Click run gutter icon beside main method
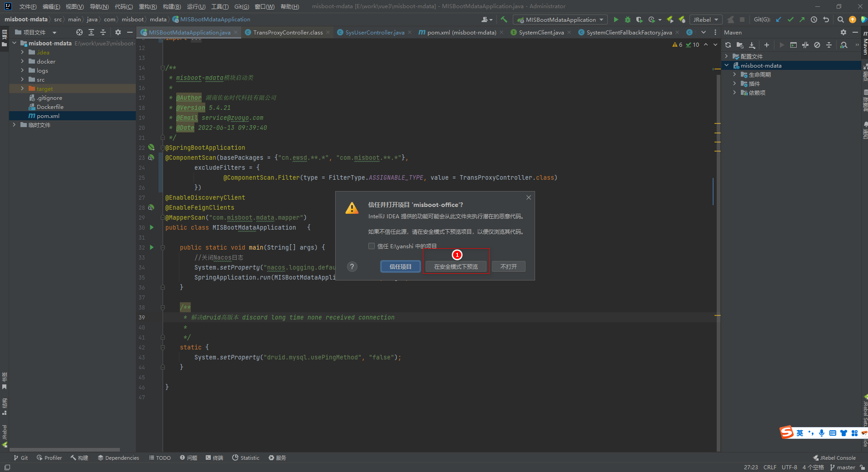This screenshot has height=472, width=868. tap(152, 247)
